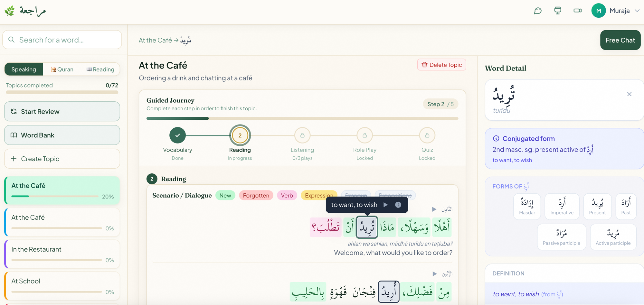Click the search magnifier icon

click(12, 40)
